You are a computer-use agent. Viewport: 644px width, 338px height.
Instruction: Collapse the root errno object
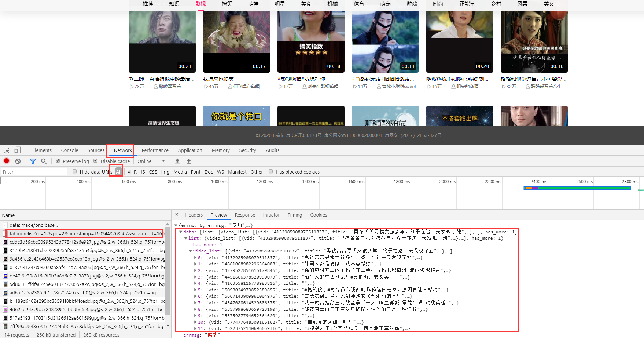176,225
